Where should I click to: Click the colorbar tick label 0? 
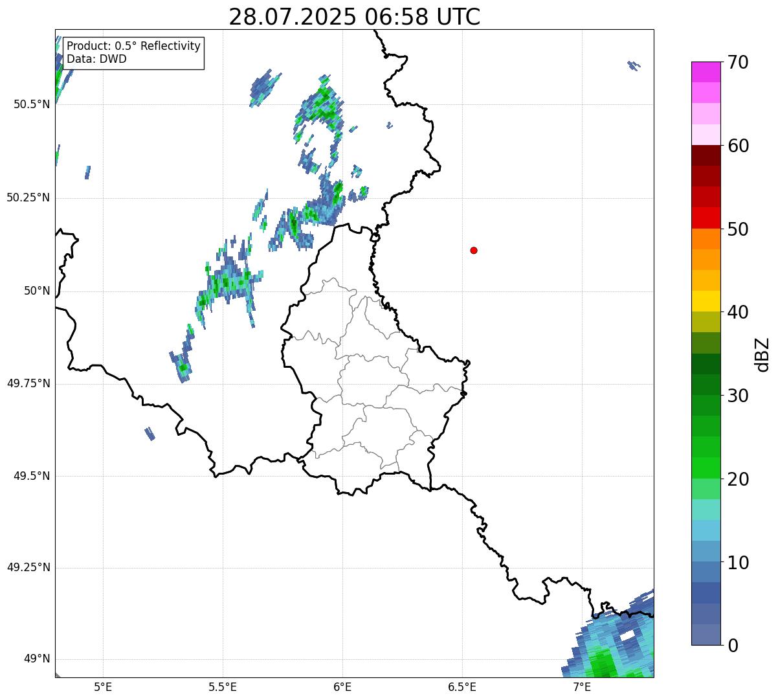click(x=732, y=646)
